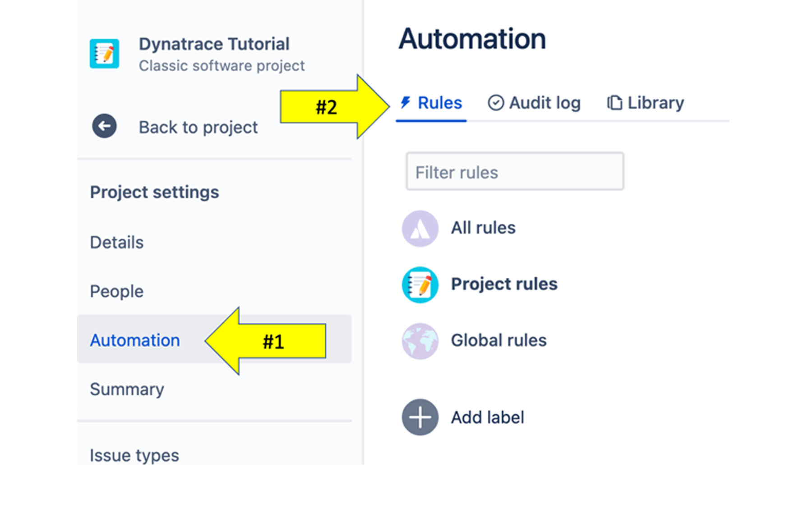
Task: Select the Summary settings entry
Action: point(127,389)
